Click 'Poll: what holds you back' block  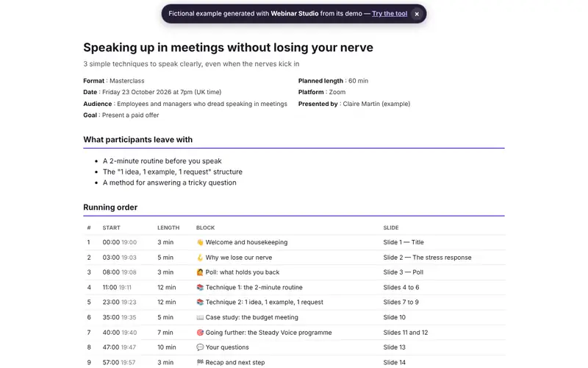(x=243, y=272)
